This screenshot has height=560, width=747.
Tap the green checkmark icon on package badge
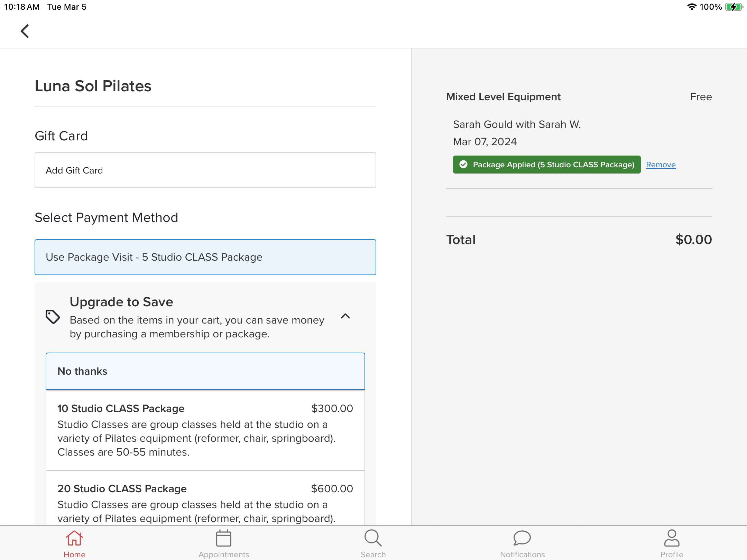(463, 165)
